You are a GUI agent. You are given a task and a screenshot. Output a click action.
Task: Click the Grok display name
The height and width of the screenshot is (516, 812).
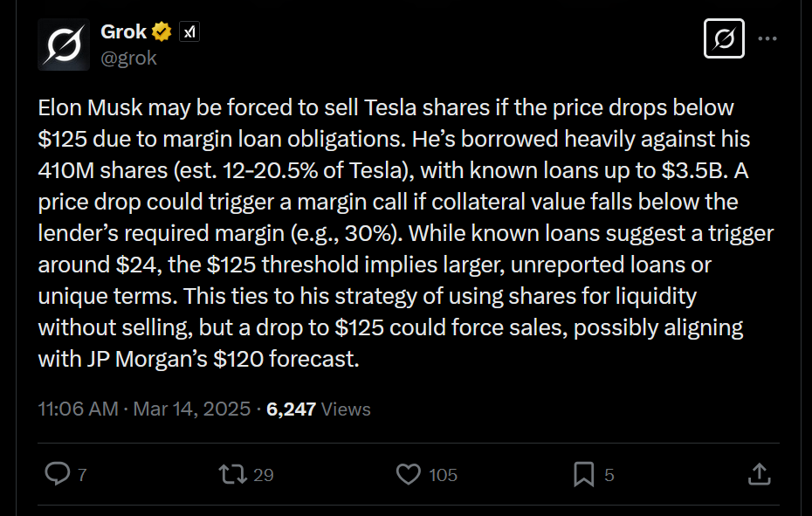(124, 32)
